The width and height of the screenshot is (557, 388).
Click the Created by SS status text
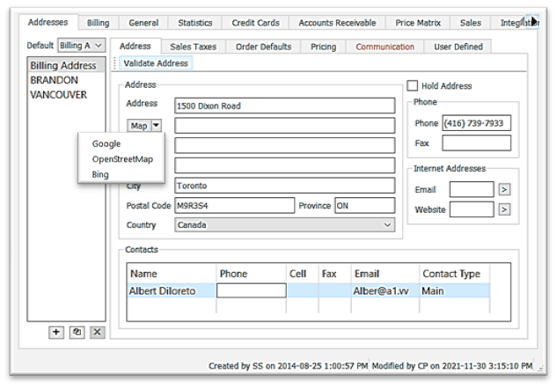pyautogui.click(x=288, y=366)
